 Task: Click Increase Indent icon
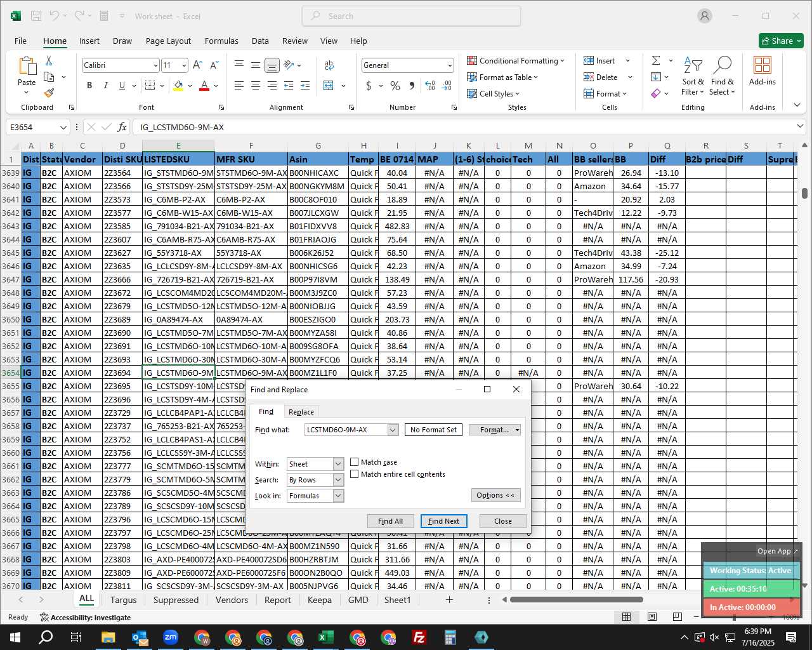pyautogui.click(x=304, y=85)
